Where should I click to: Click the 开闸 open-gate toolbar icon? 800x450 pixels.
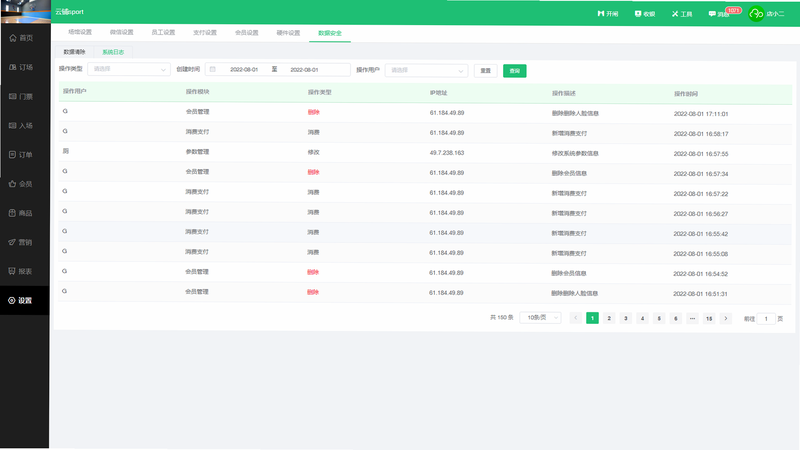pos(608,14)
